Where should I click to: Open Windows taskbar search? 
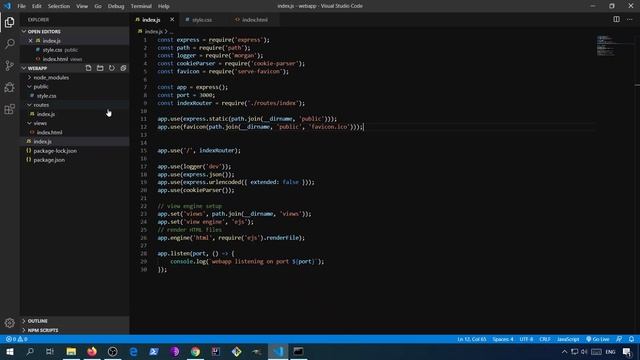pyautogui.click(x=30, y=351)
